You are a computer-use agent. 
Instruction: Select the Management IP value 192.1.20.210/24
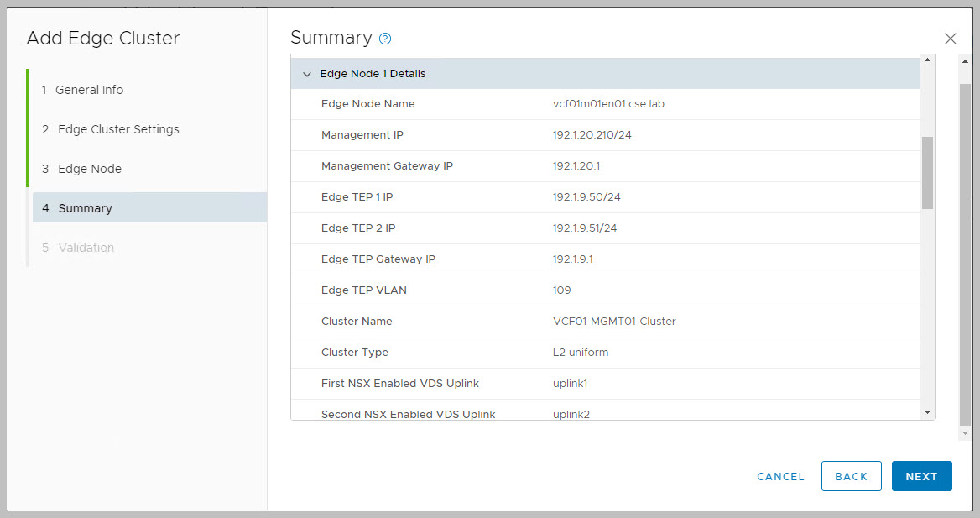pos(592,135)
